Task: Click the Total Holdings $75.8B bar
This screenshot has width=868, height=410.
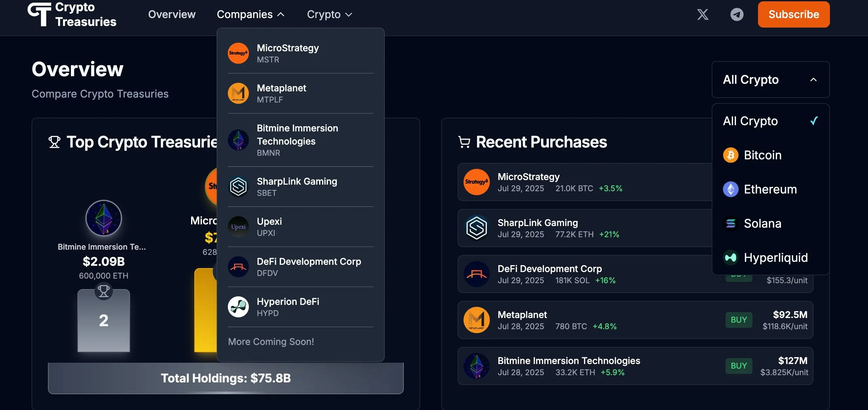Action: (226, 378)
